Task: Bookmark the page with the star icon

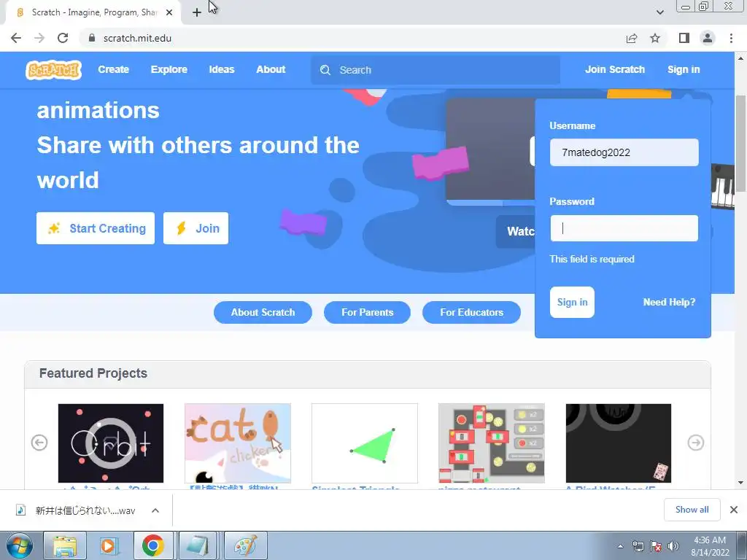Action: [x=655, y=38]
